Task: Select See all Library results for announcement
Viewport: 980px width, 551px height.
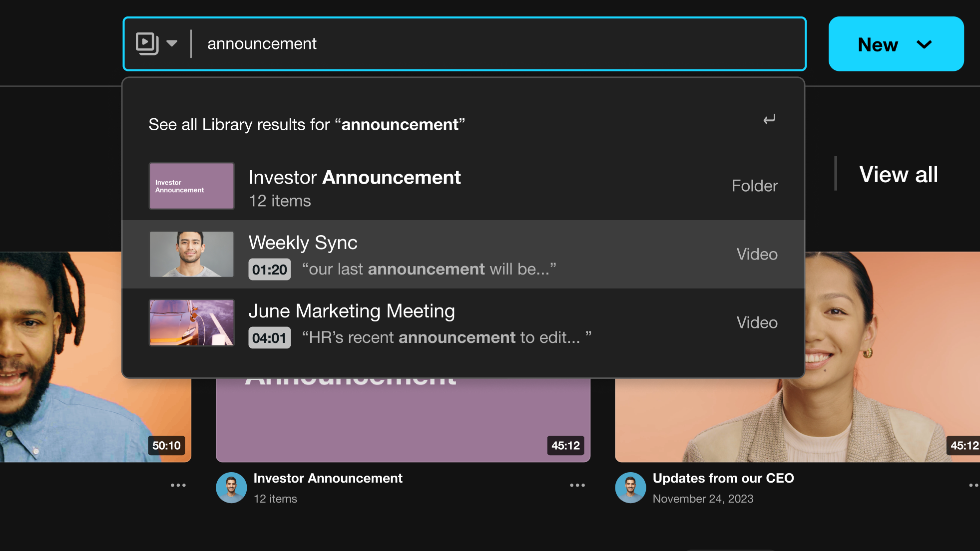Action: pyautogui.click(x=307, y=124)
